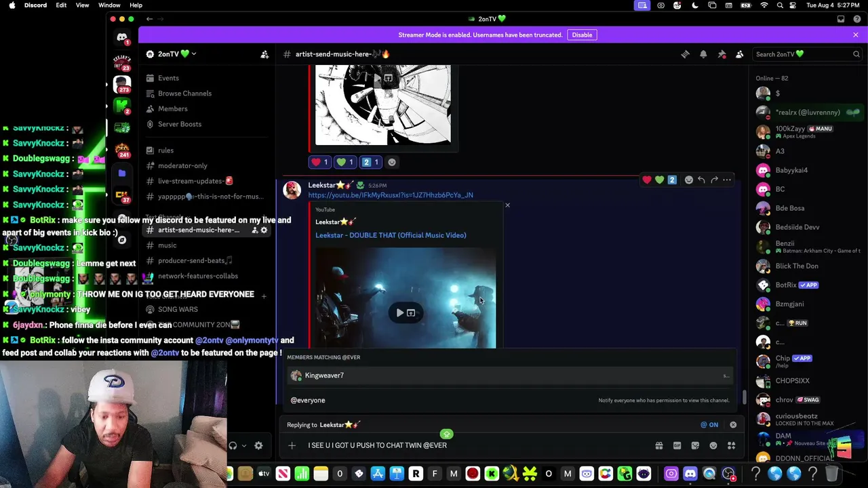Toggle the blue 2 reaction under image
This screenshot has width=868, height=488.
[x=370, y=162]
